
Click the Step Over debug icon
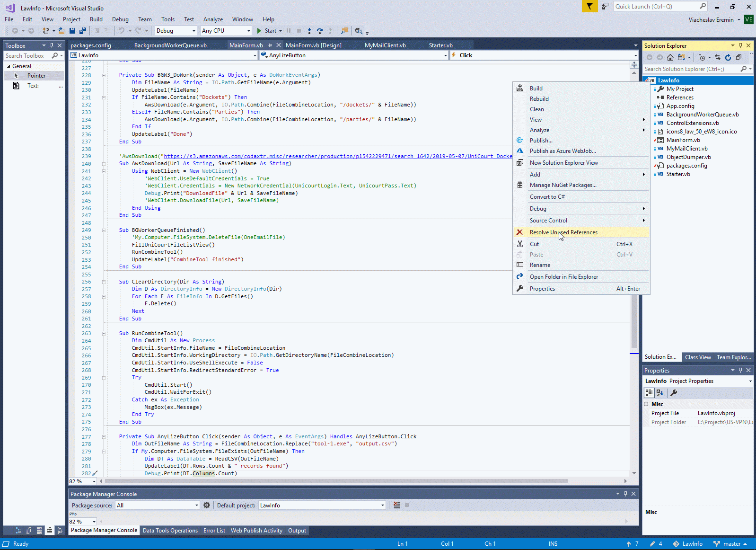[320, 31]
